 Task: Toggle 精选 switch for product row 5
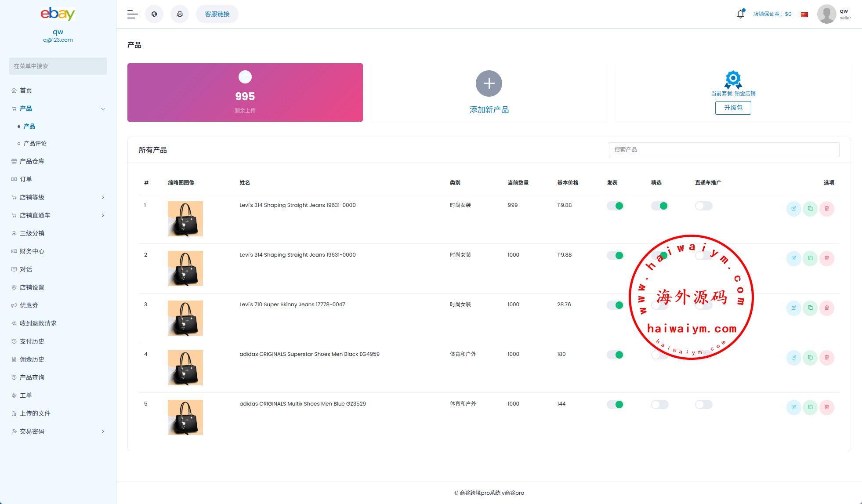pyautogui.click(x=659, y=404)
